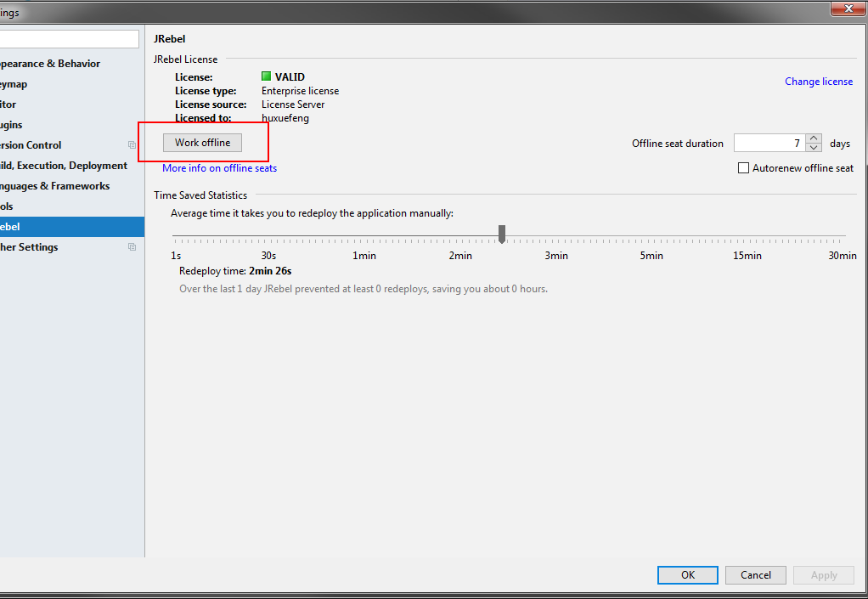Open the Change license link

(818, 81)
